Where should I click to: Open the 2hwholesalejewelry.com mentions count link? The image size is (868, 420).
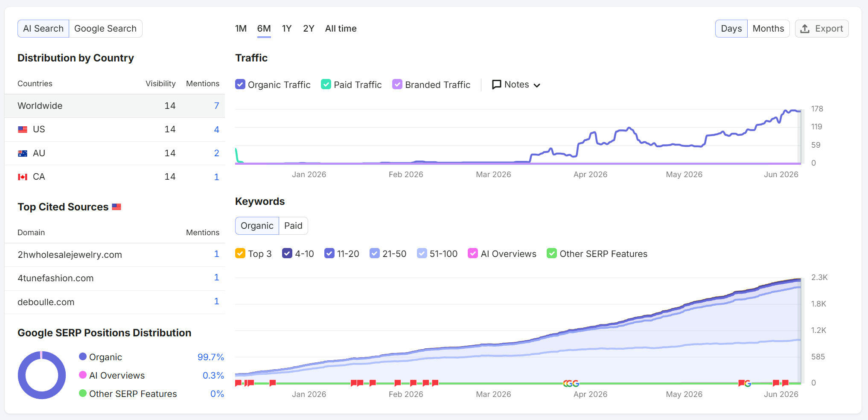(x=216, y=254)
